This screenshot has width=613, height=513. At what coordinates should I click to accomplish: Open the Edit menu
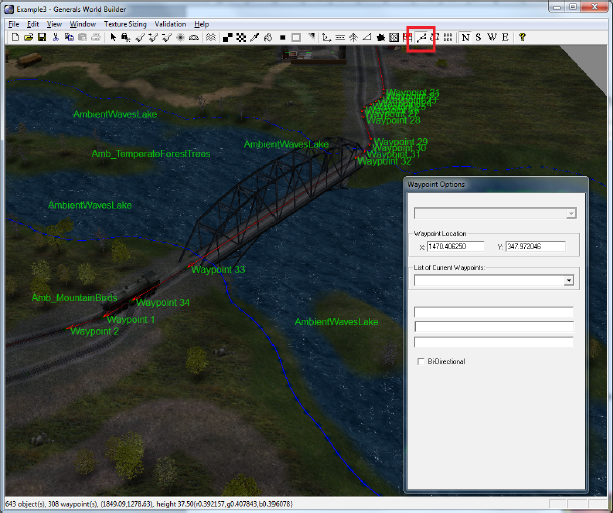coord(33,24)
